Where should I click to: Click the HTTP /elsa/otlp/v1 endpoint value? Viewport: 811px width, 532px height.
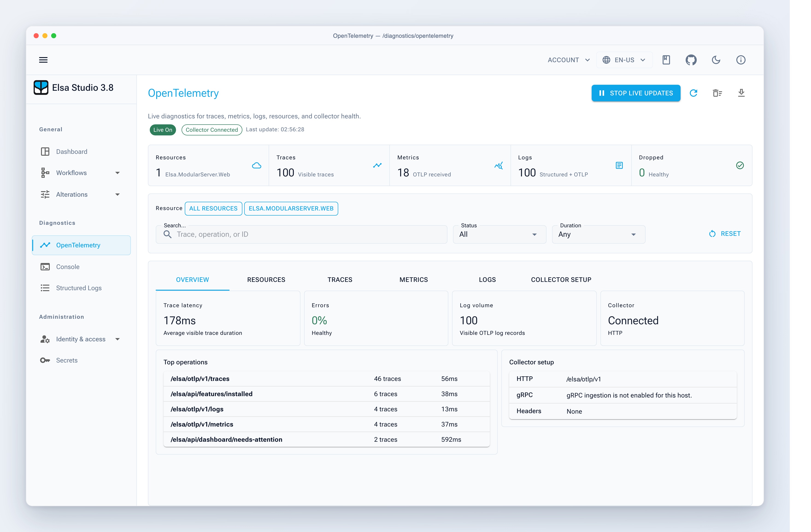[x=583, y=379]
